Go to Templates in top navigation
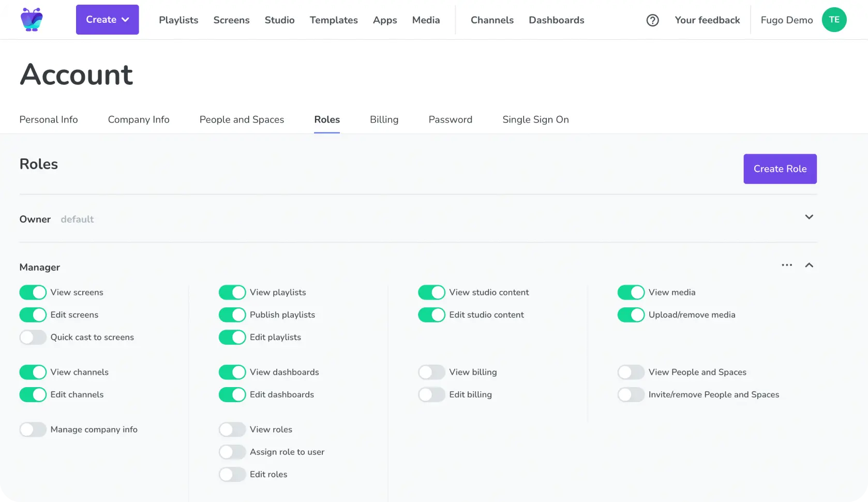The width and height of the screenshot is (868, 502). (334, 20)
